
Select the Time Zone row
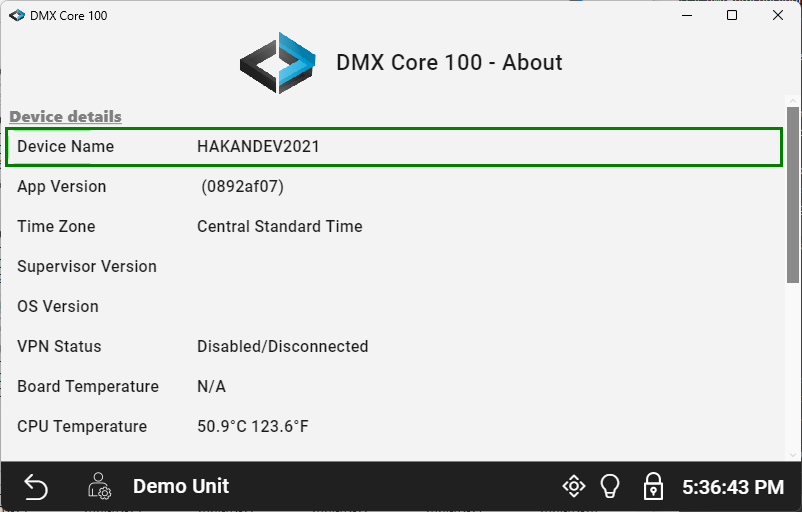(x=393, y=227)
